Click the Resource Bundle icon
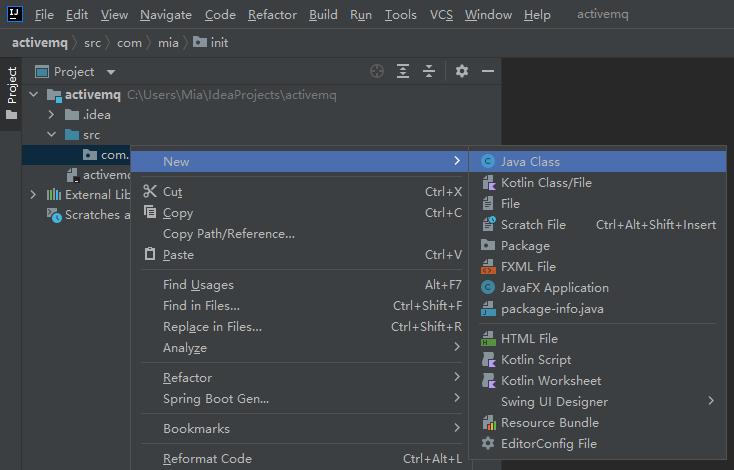This screenshot has width=734, height=470. click(x=488, y=423)
